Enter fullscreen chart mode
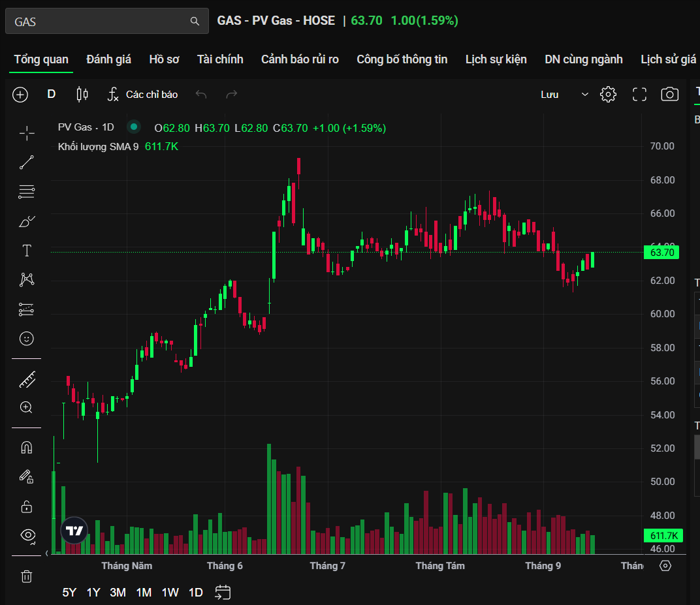 point(640,95)
